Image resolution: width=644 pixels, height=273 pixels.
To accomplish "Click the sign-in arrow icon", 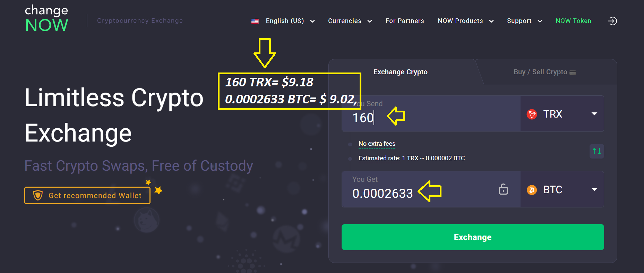I will pyautogui.click(x=612, y=21).
